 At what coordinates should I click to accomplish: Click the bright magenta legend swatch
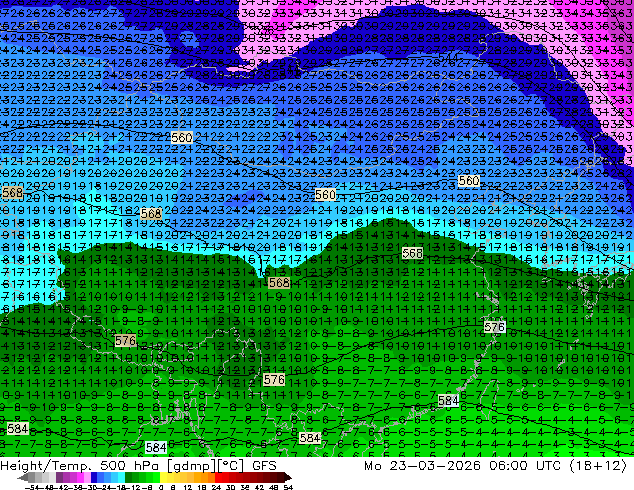tap(80, 477)
